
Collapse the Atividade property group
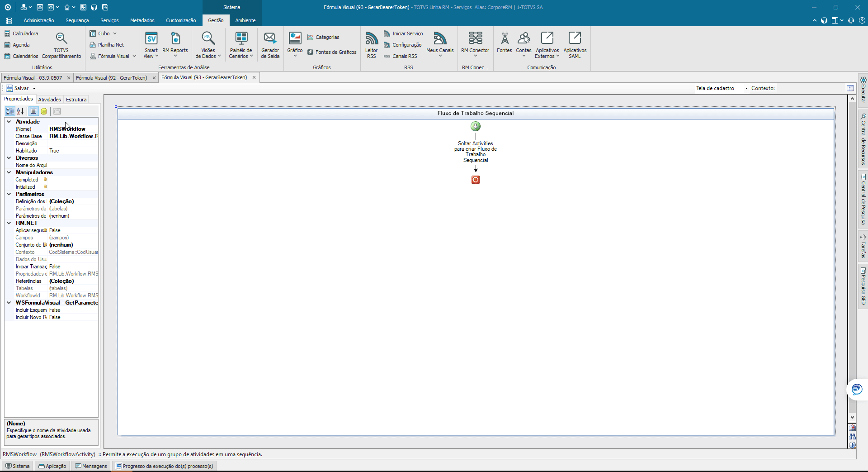click(9, 122)
